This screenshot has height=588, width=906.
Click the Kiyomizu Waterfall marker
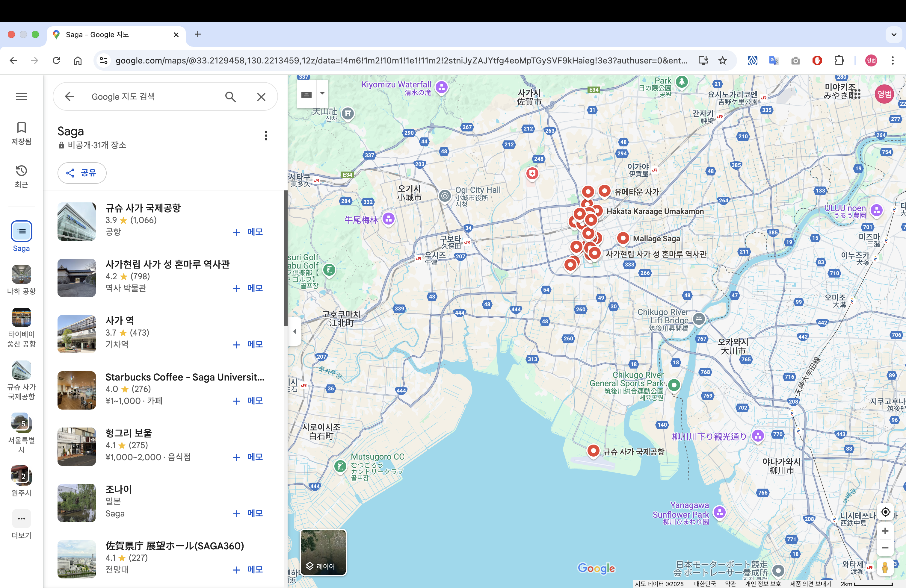(x=442, y=87)
